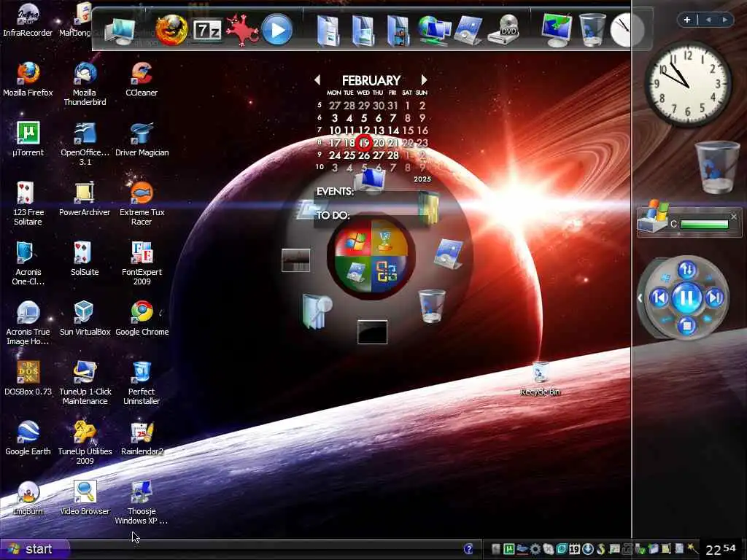
Task: Launch 7-Zip from the top dock
Action: [206, 30]
